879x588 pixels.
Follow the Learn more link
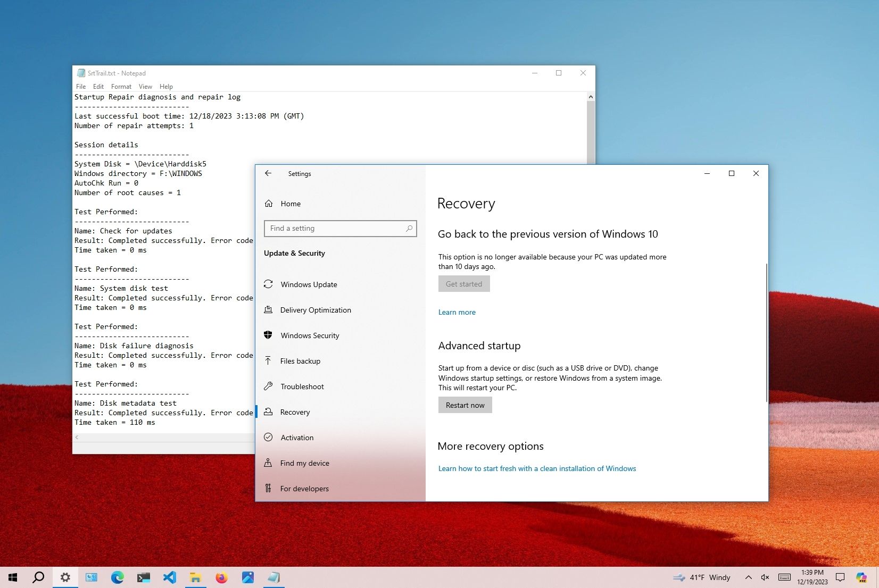click(457, 312)
